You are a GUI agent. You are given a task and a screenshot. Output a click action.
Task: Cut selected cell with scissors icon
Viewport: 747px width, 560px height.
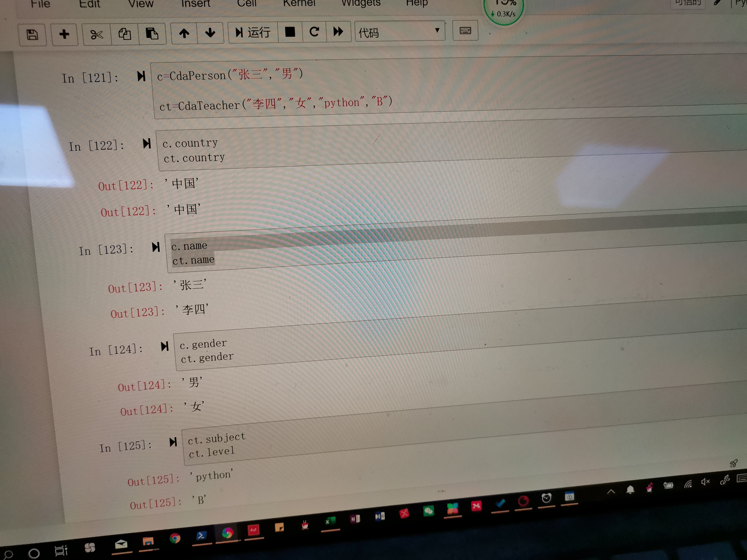tap(97, 34)
